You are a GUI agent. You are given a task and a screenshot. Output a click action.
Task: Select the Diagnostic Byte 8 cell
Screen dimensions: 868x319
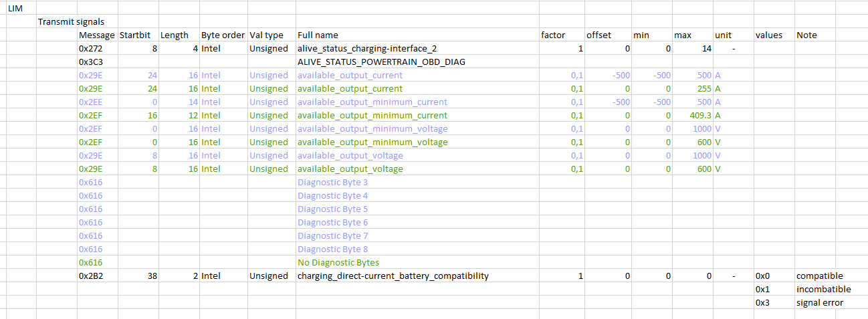click(333, 249)
